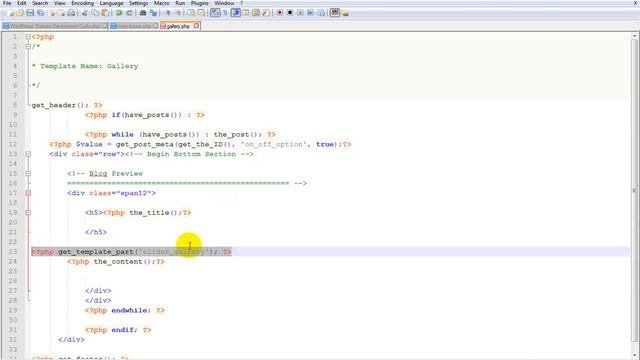Click the Zoom Out toolbar icon
The height and width of the screenshot is (360, 640).
pos(178,13)
